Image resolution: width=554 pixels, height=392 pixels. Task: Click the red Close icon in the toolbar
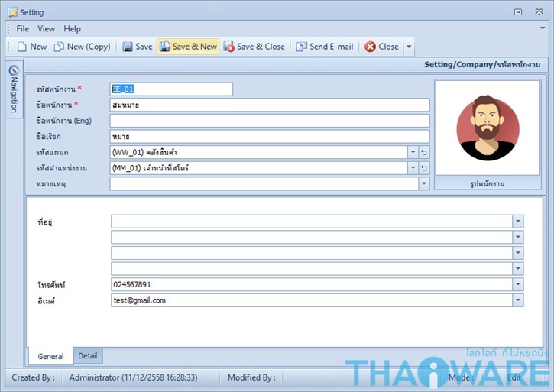(x=370, y=47)
